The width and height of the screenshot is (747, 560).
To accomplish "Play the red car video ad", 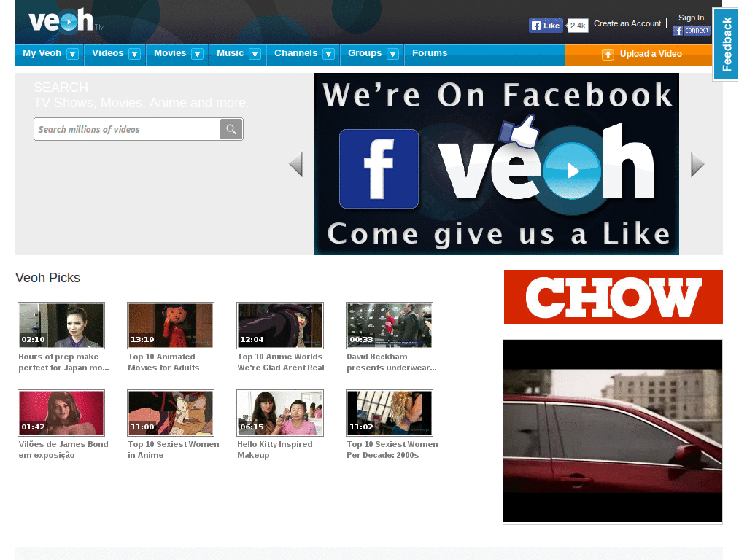I will 613,431.
